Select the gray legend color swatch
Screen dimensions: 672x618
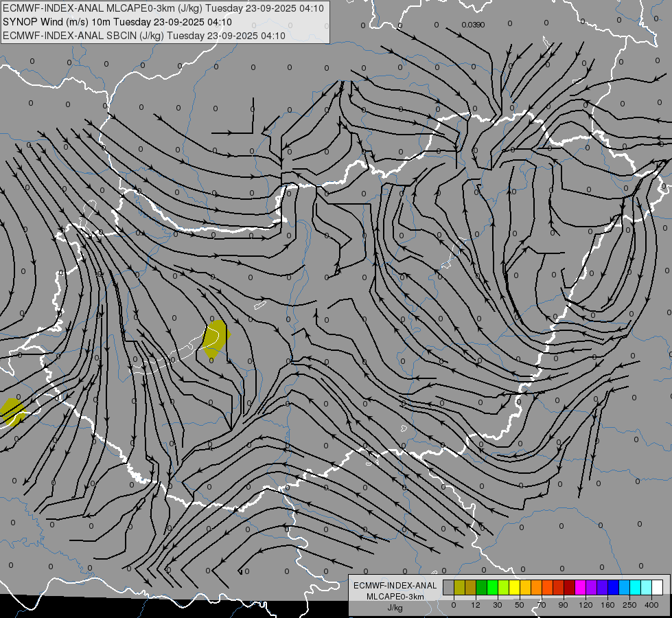pos(449,587)
